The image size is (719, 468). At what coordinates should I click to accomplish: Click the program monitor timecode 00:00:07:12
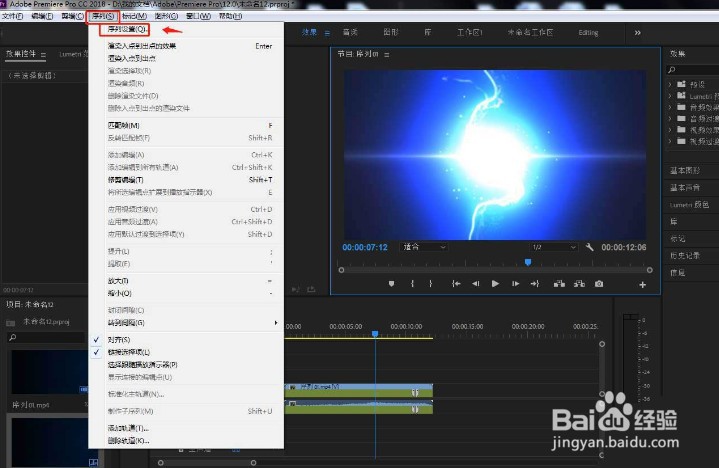coord(365,247)
